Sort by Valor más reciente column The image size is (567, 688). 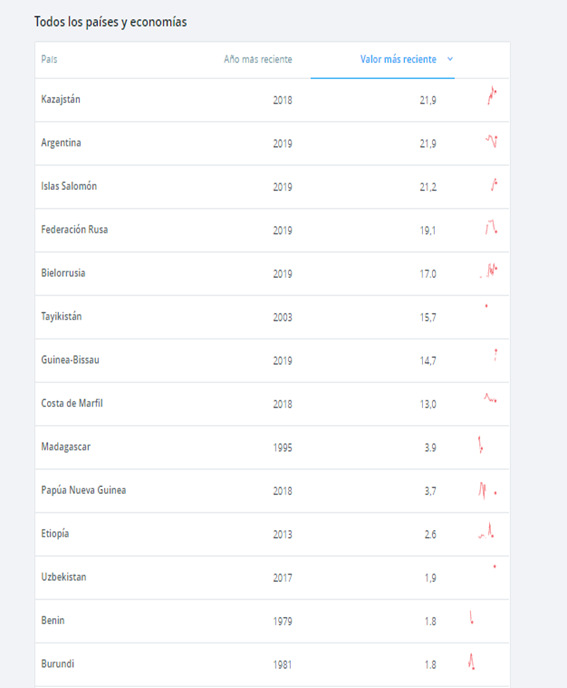[x=398, y=59]
